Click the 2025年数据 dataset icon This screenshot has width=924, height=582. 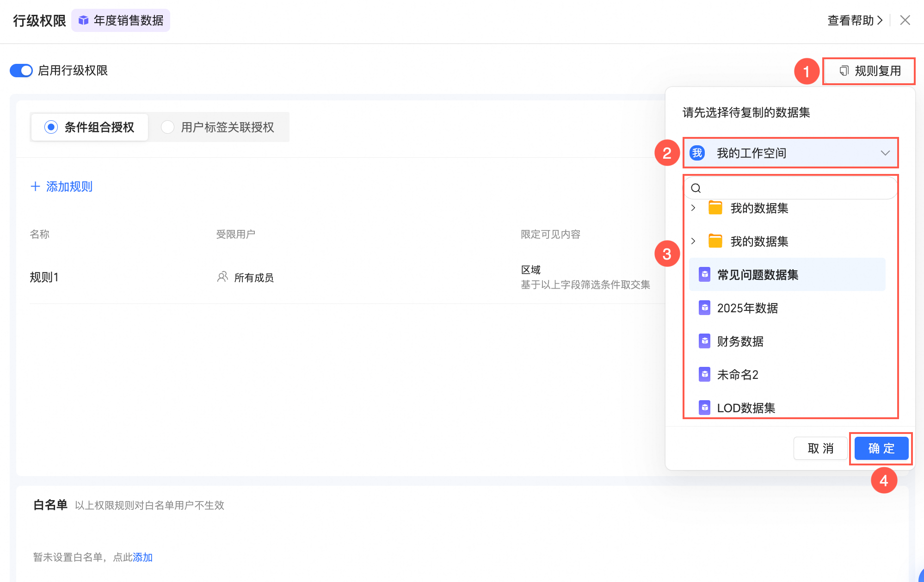coord(704,308)
